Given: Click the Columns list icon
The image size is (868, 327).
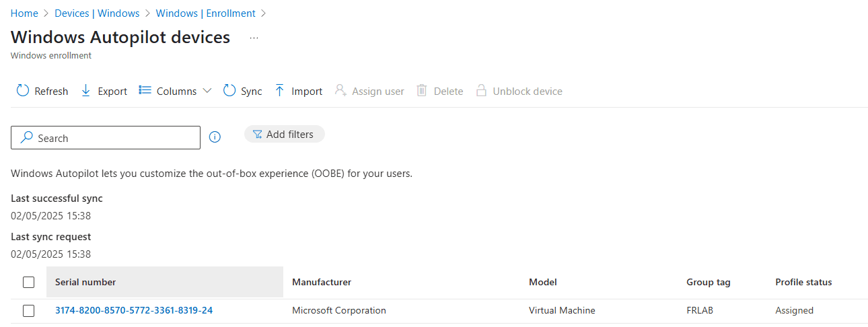Looking at the screenshot, I should coord(145,91).
